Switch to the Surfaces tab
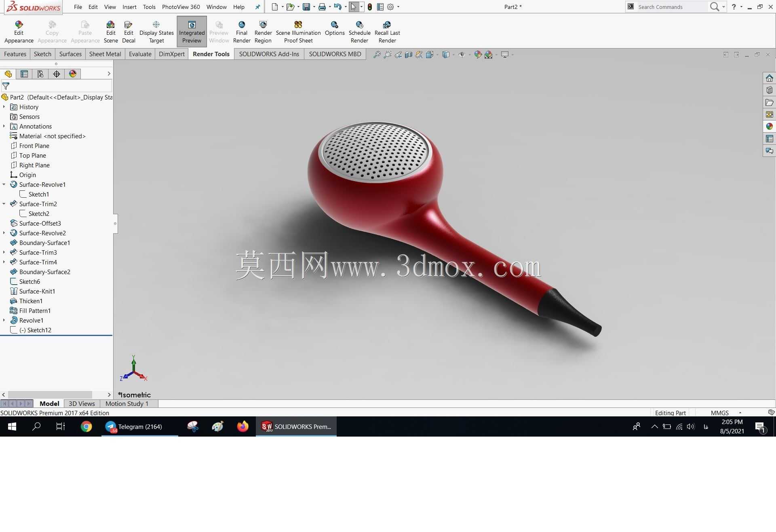 click(70, 54)
